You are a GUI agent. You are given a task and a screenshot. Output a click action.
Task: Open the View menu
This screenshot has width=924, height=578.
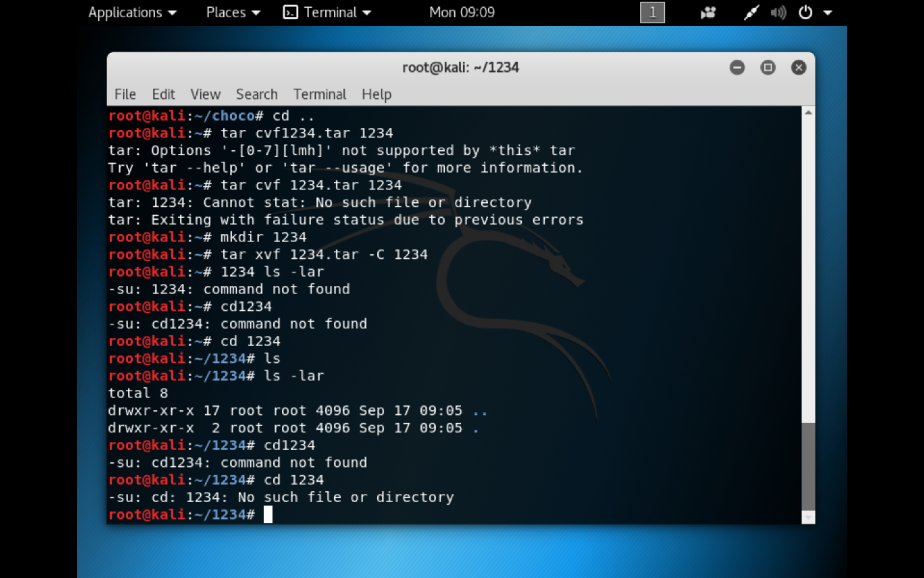point(205,94)
